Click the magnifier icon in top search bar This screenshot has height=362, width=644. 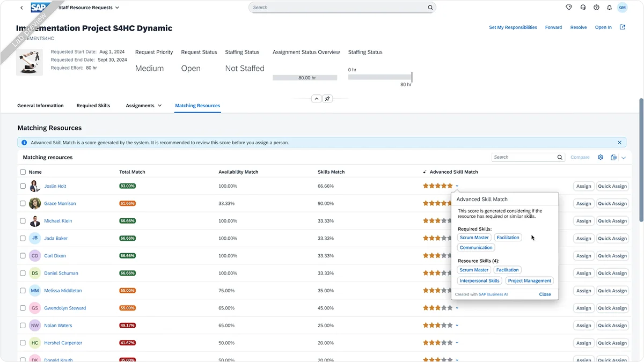pos(430,8)
